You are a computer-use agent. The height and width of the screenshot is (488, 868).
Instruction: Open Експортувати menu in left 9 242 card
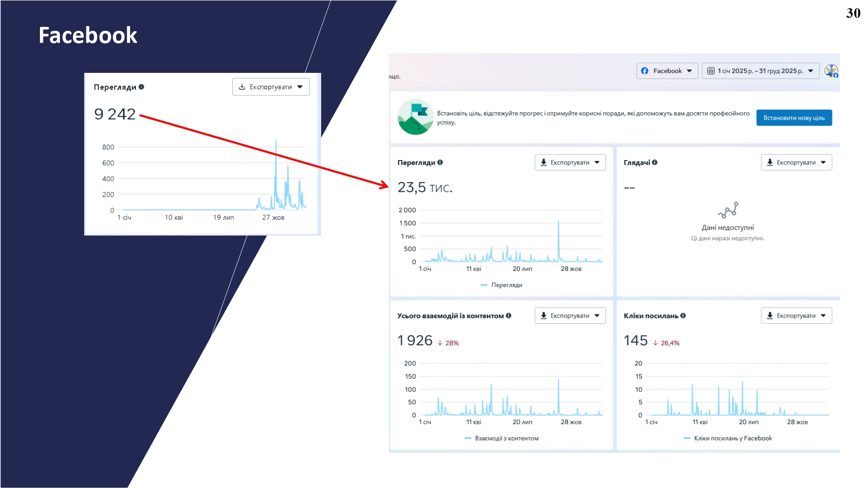[270, 87]
